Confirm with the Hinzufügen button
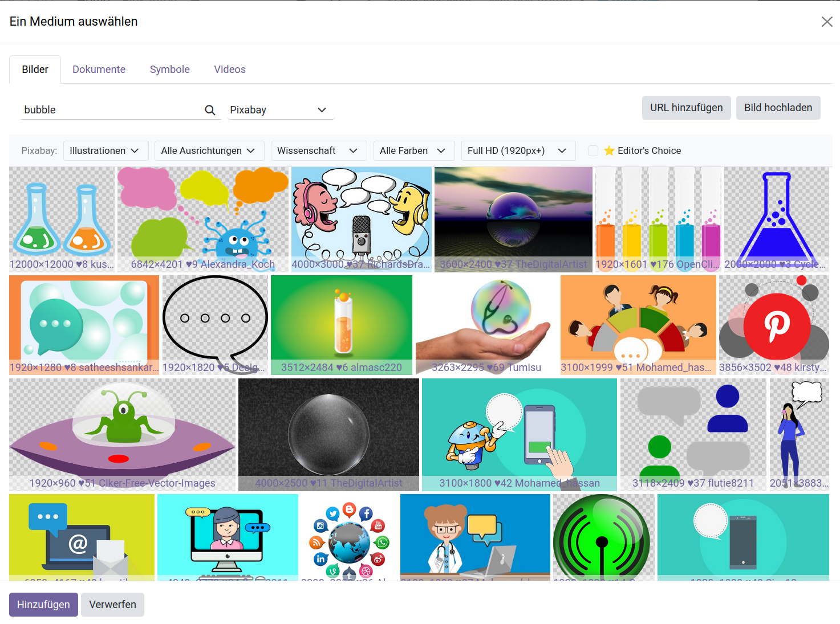This screenshot has width=840, height=624. coord(43,604)
